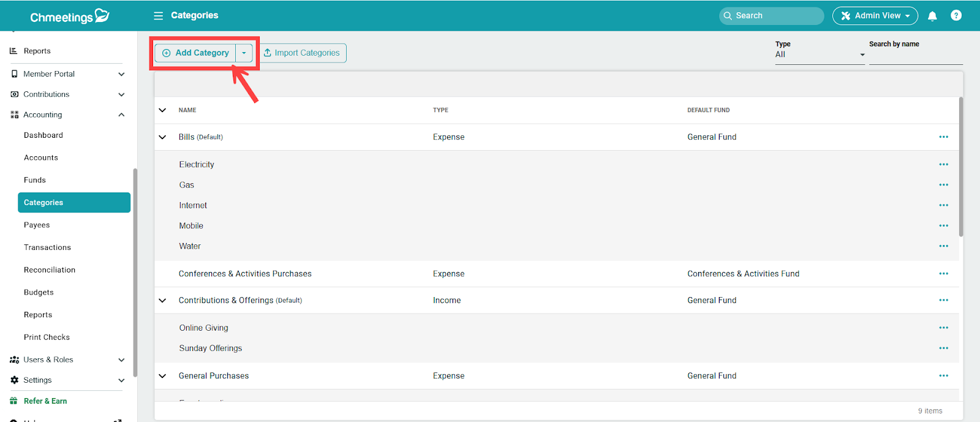Click the Refer & Earn link
The height and width of the screenshot is (422, 980).
tap(45, 401)
